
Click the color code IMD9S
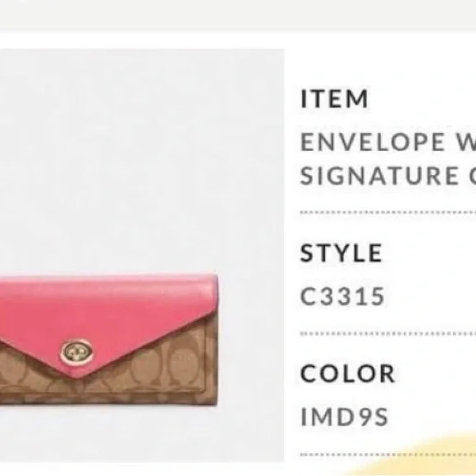tap(344, 417)
